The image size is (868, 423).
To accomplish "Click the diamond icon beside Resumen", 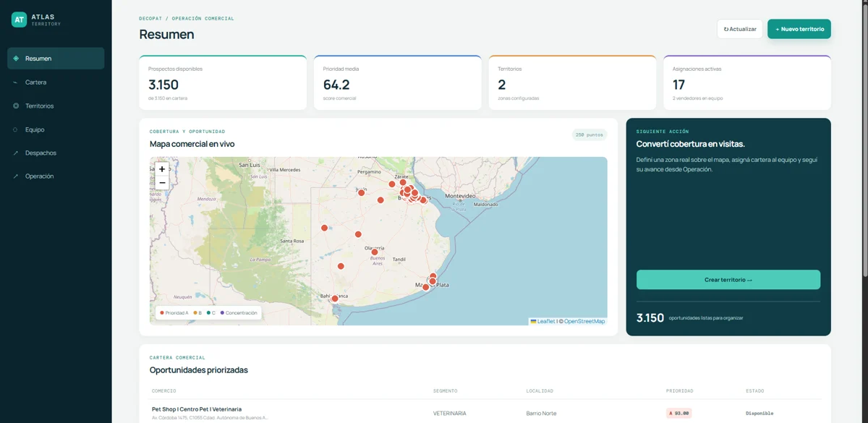I will point(16,59).
